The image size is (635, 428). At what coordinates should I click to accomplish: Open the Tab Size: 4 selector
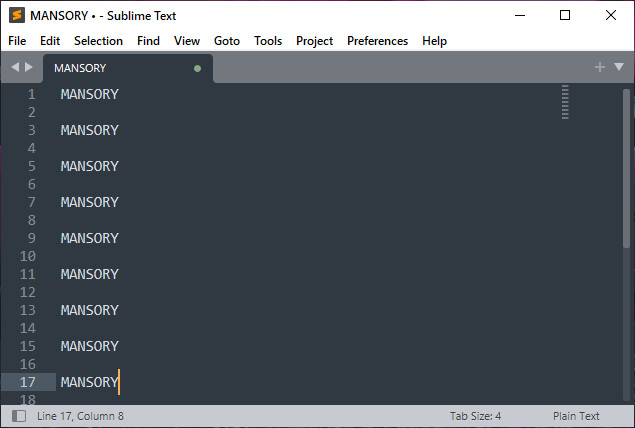click(475, 416)
